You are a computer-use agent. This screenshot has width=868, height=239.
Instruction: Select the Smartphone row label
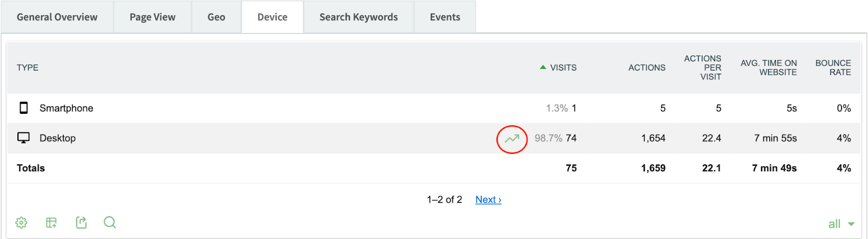[66, 108]
